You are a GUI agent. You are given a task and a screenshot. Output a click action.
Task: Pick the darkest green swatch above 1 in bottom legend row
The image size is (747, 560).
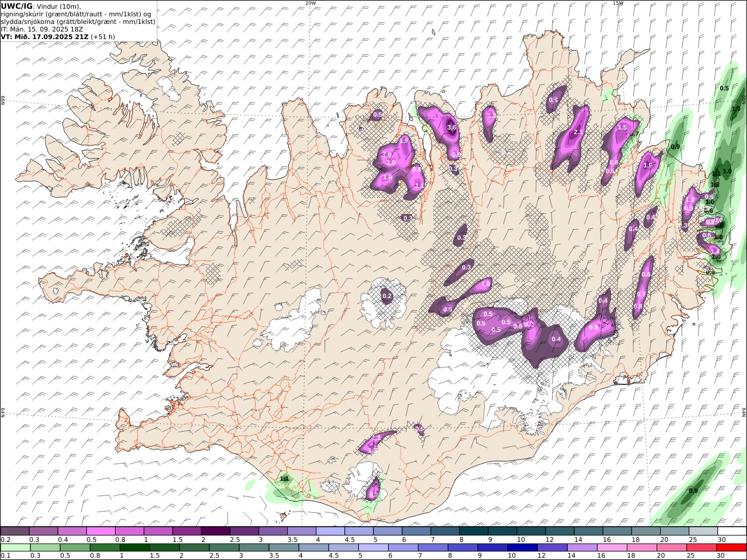coord(134,548)
